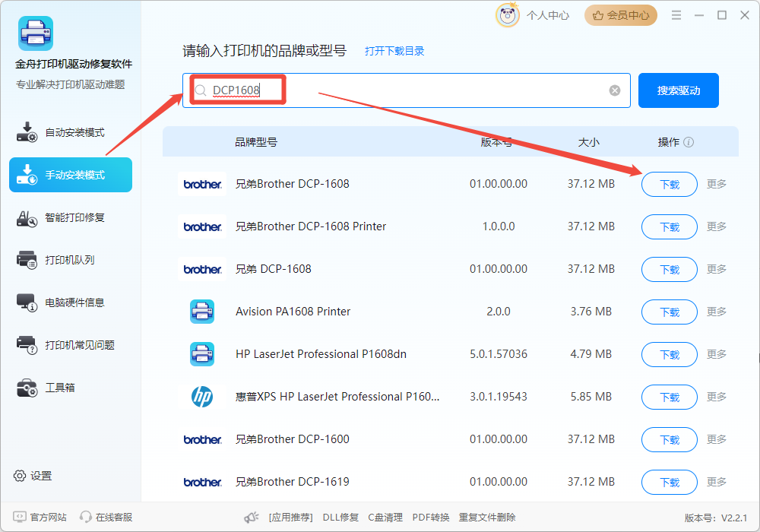Show 更多 for 兄弟 DCP-1608 row
Viewport: 760px width, 532px height.
pos(717,269)
